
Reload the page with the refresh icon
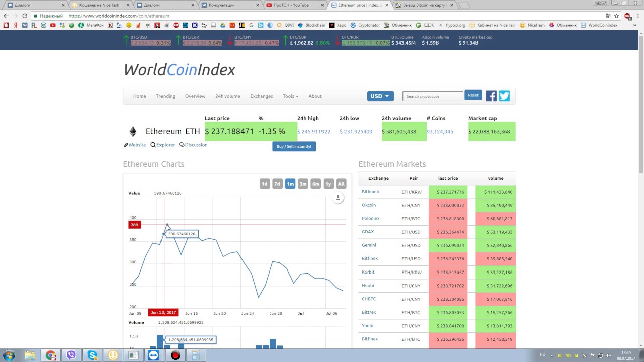coord(25,16)
